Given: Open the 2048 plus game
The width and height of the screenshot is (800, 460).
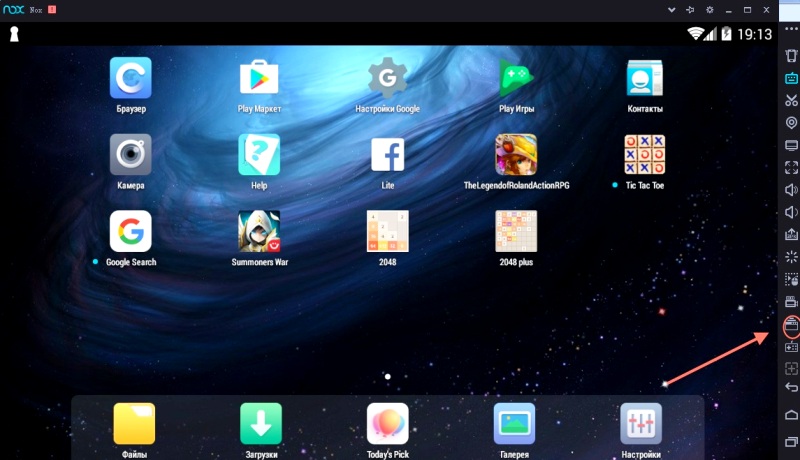Looking at the screenshot, I should pyautogui.click(x=516, y=231).
